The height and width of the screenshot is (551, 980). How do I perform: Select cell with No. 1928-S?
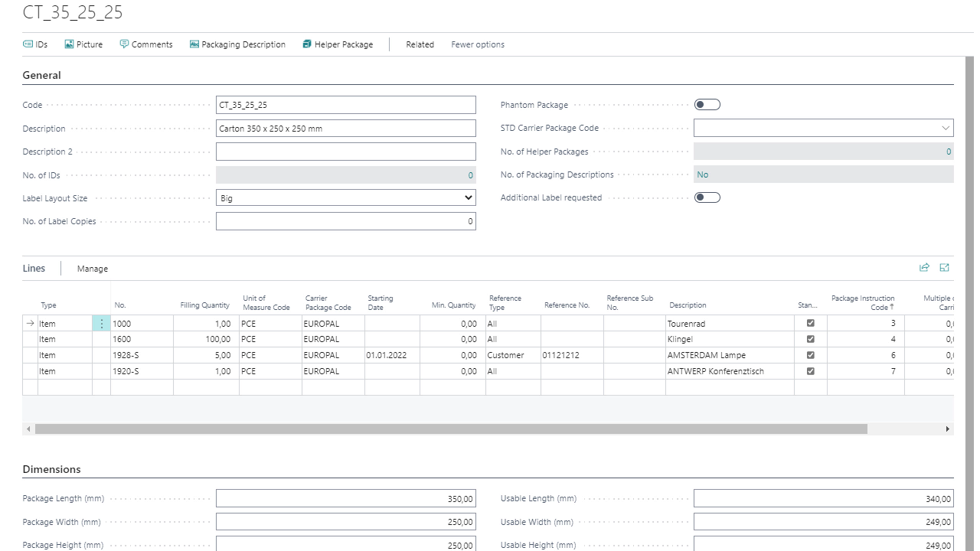142,355
